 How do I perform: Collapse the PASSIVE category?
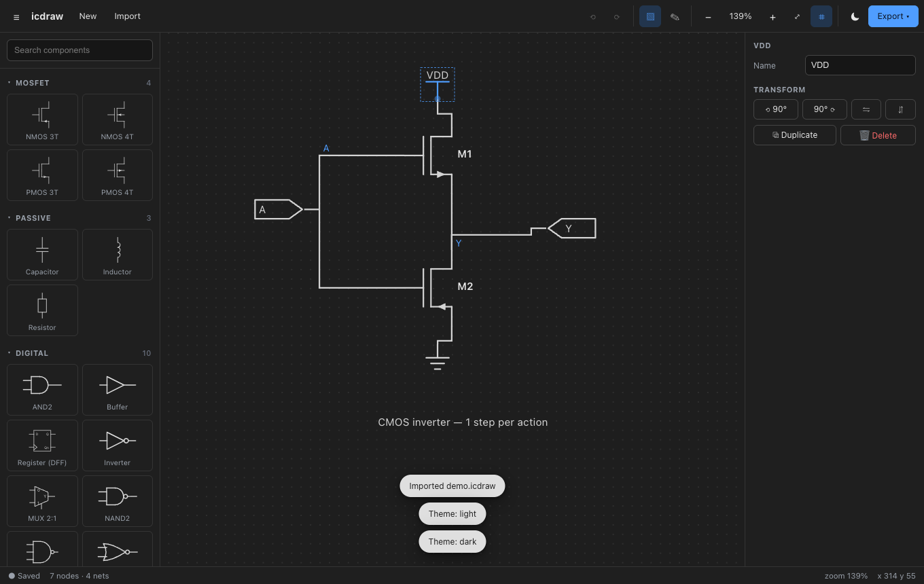[x=79, y=218]
